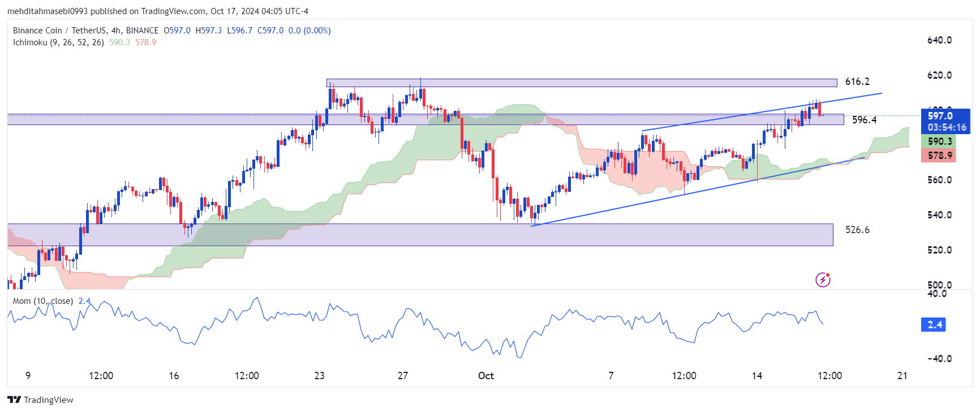Click the 23 date label on time axis
The image size is (980, 412).
click(320, 376)
